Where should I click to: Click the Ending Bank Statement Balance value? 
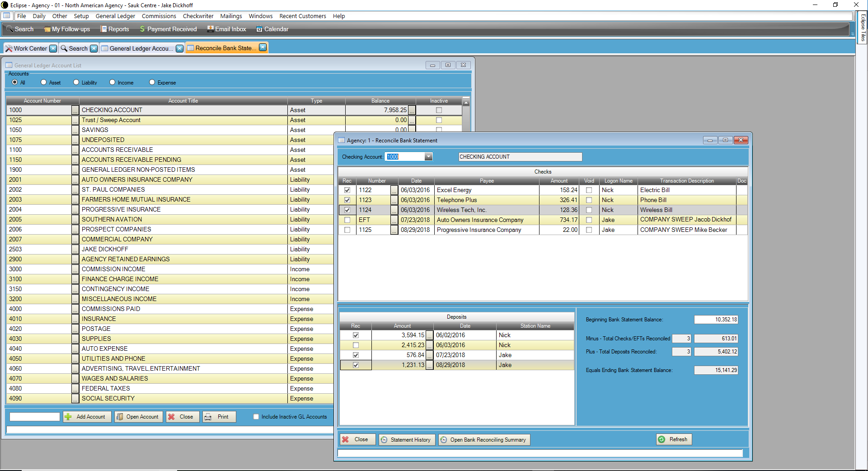[x=716, y=370]
